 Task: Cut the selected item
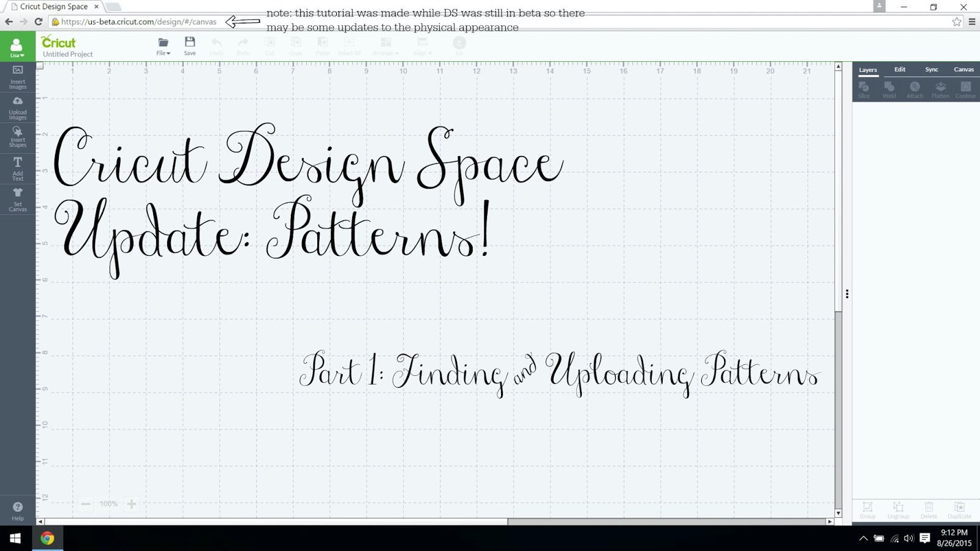269,47
